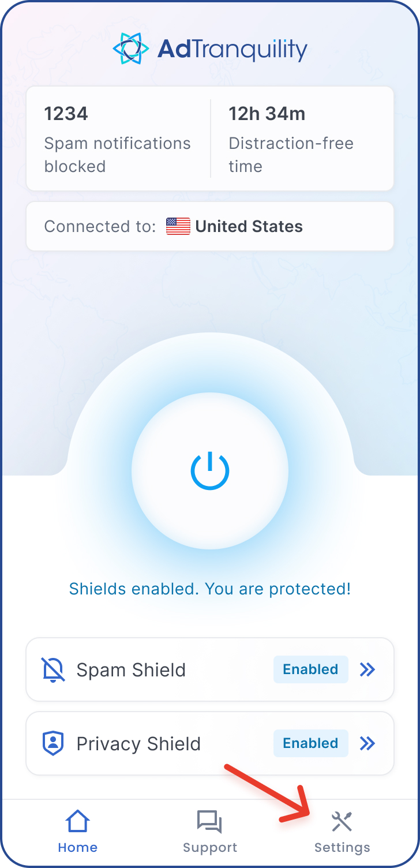Open Privacy Shield details via chevron arrows
The height and width of the screenshot is (868, 420).
coord(367,743)
